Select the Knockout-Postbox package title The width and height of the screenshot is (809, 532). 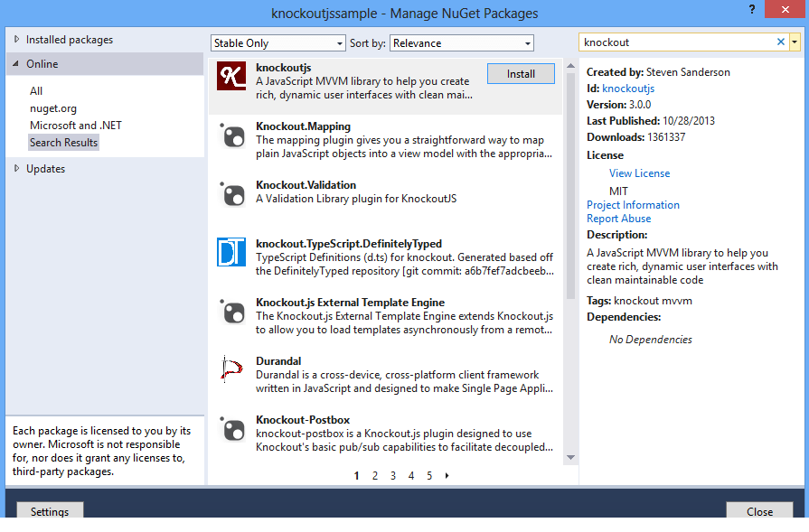(303, 420)
